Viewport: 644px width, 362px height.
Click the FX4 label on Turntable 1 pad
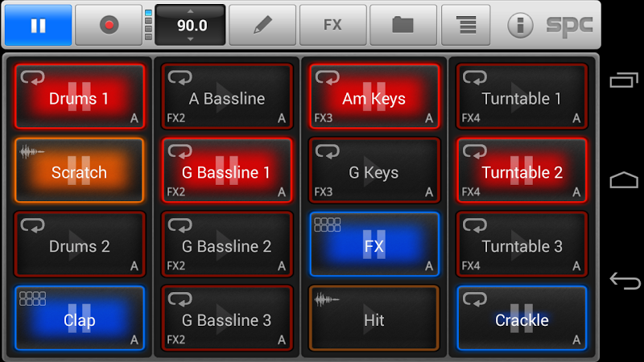[471, 118]
